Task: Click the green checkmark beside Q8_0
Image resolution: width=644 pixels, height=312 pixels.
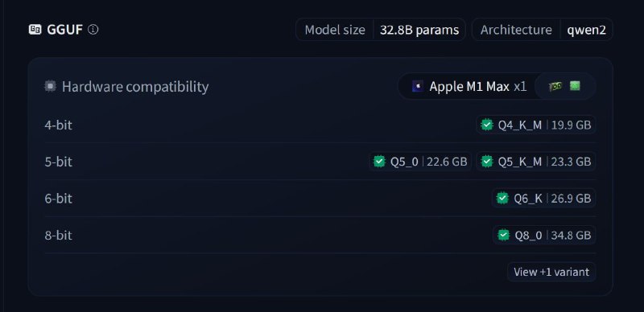Action: click(504, 236)
